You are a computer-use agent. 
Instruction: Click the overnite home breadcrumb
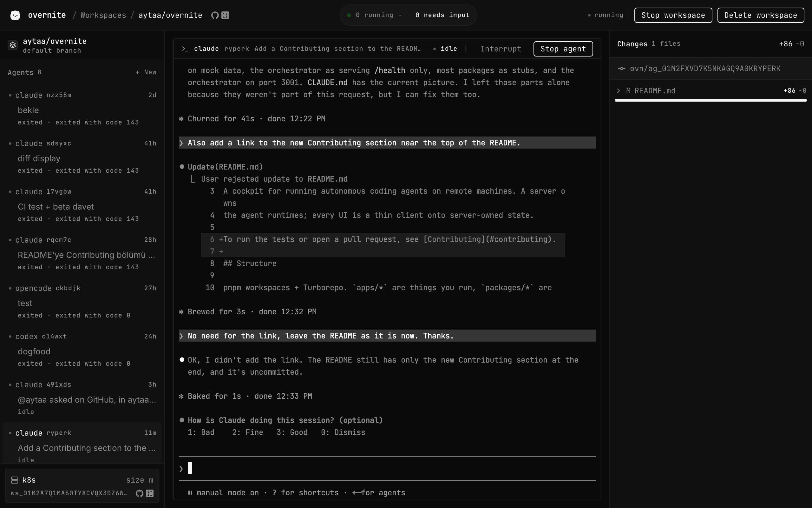[x=47, y=15]
